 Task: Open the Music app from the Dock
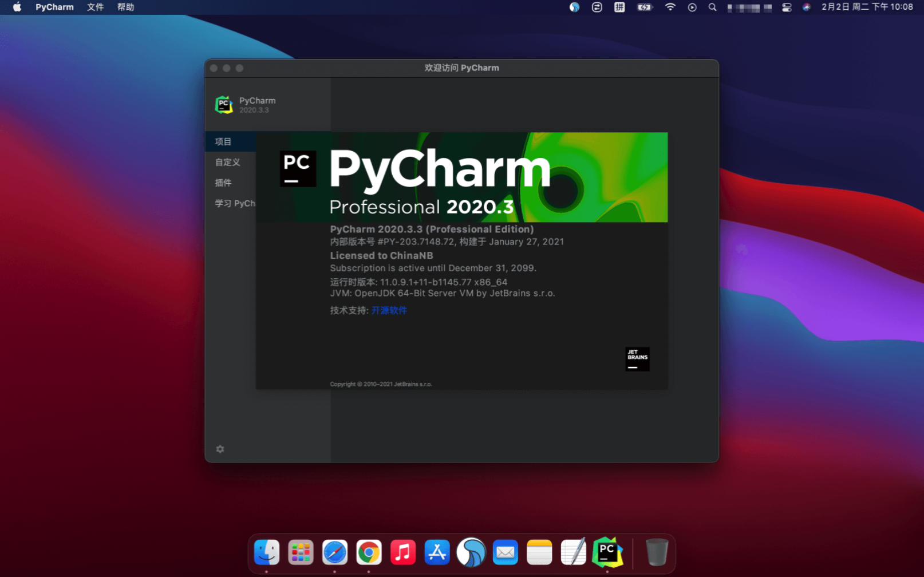tap(403, 552)
